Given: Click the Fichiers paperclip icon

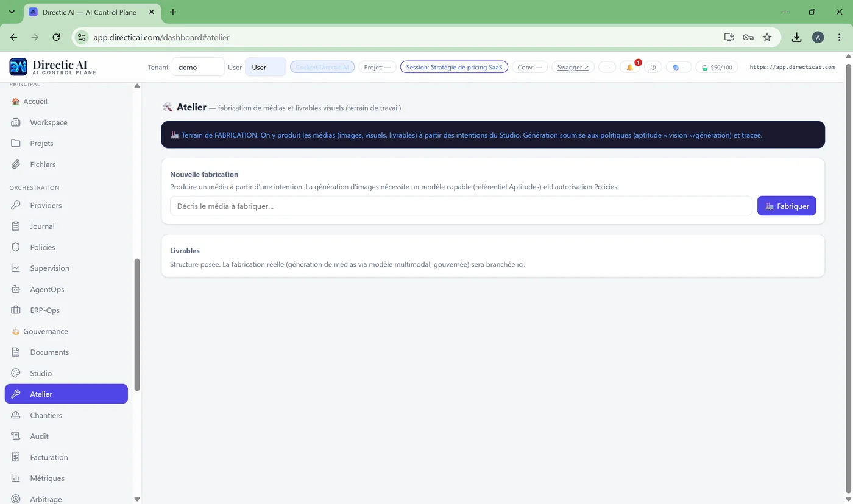Looking at the screenshot, I should point(16,164).
